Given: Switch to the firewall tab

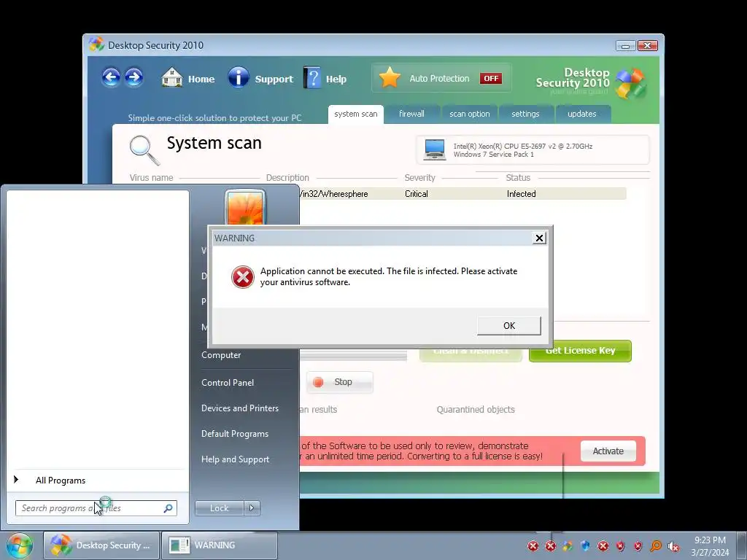Looking at the screenshot, I should click(411, 114).
